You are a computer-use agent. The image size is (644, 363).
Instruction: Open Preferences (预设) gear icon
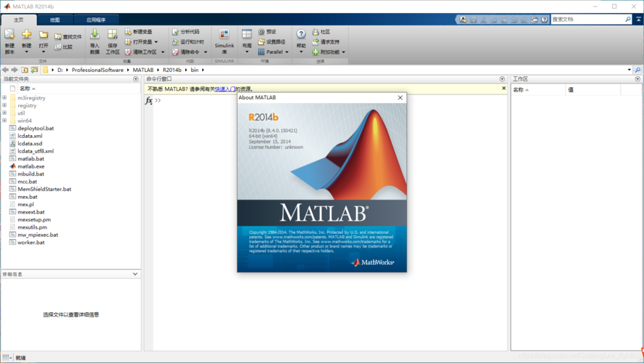pyautogui.click(x=262, y=32)
